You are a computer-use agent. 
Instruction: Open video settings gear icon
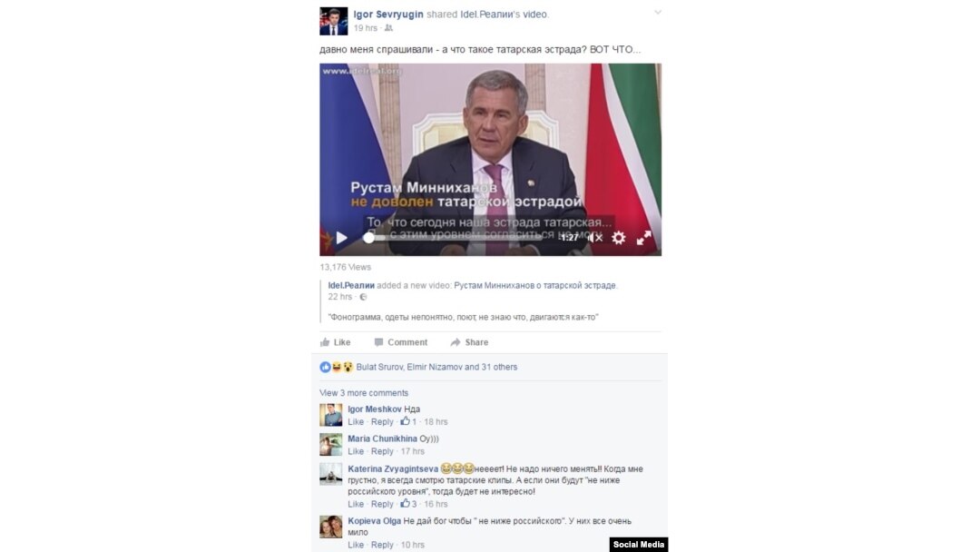point(618,238)
